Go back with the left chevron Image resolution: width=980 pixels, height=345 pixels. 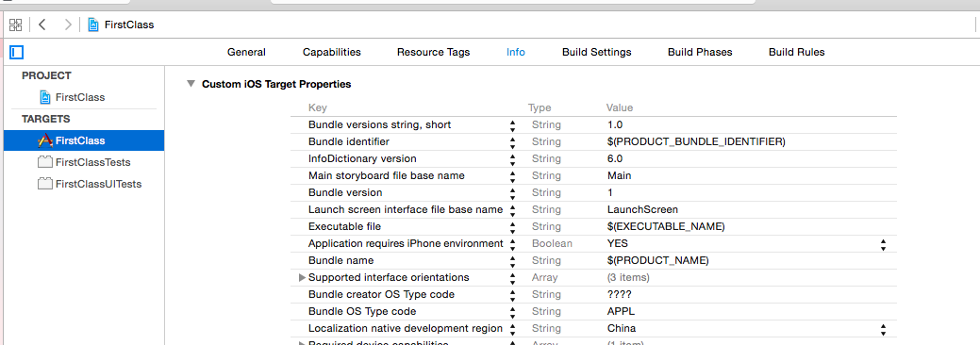[x=42, y=25]
